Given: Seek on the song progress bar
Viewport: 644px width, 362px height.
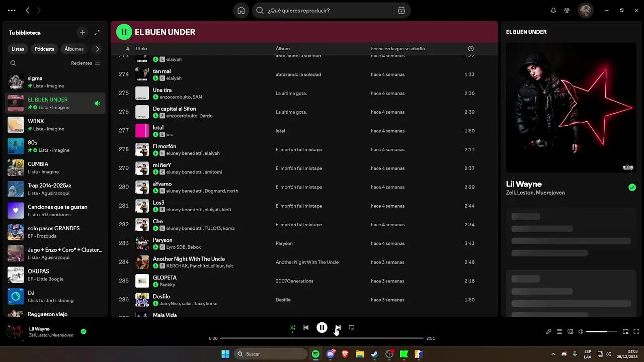Looking at the screenshot, I should 322,338.
